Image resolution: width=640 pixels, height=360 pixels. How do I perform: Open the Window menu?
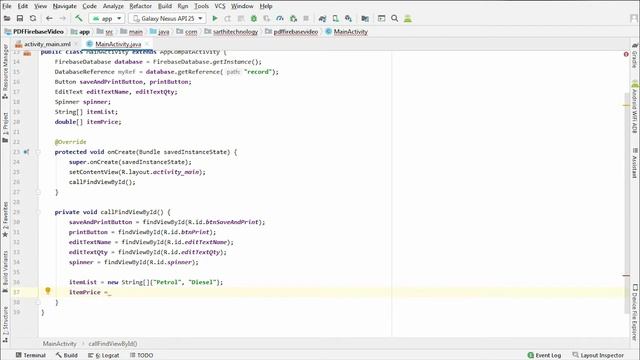242,6
